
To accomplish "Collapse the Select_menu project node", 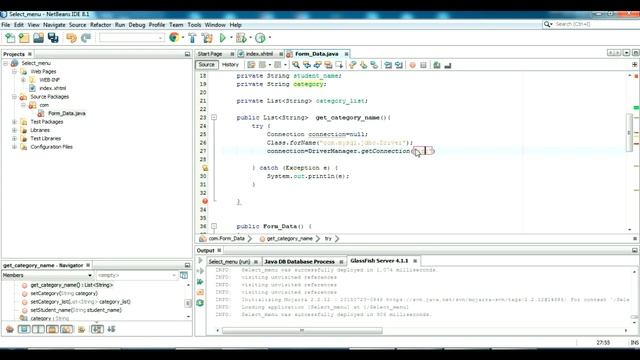I will click(x=6, y=63).
